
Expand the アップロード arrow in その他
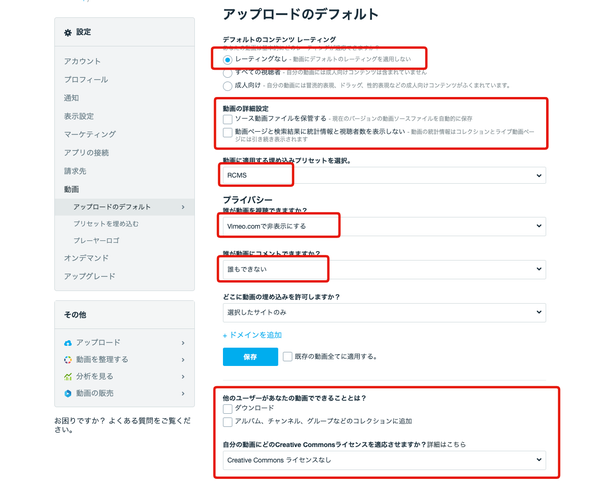point(183,343)
